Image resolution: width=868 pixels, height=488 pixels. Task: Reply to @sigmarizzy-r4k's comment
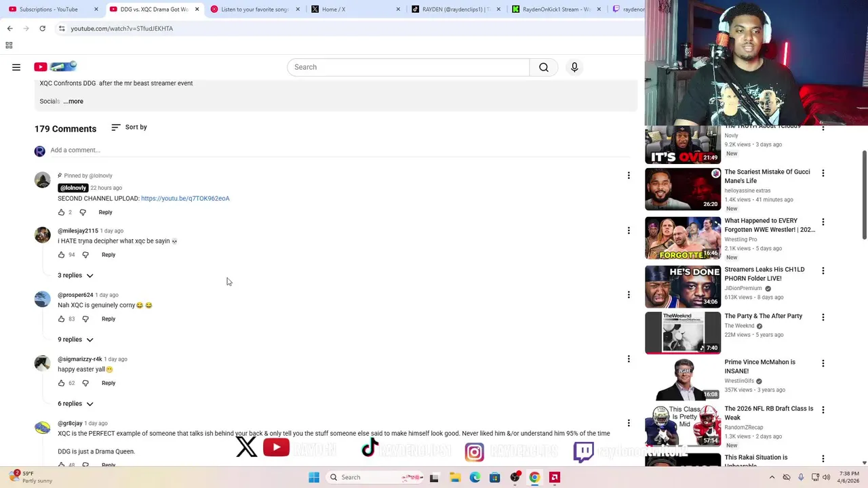108,383
